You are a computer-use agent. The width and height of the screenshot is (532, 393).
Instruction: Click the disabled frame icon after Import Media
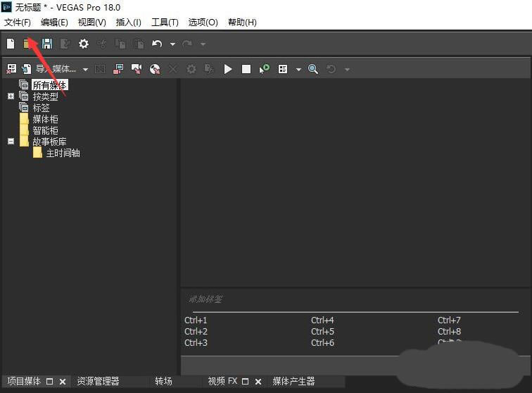[100, 69]
